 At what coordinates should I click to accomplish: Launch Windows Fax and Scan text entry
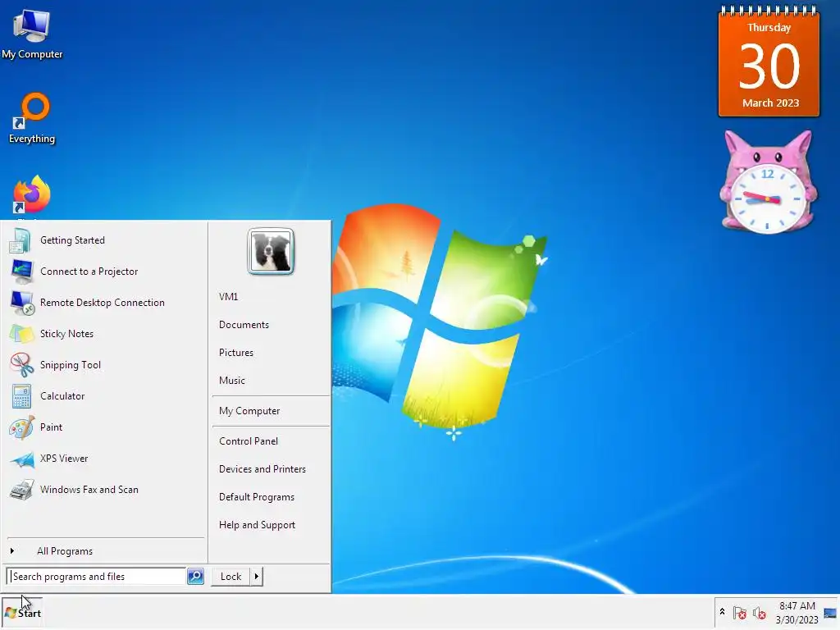(x=89, y=490)
